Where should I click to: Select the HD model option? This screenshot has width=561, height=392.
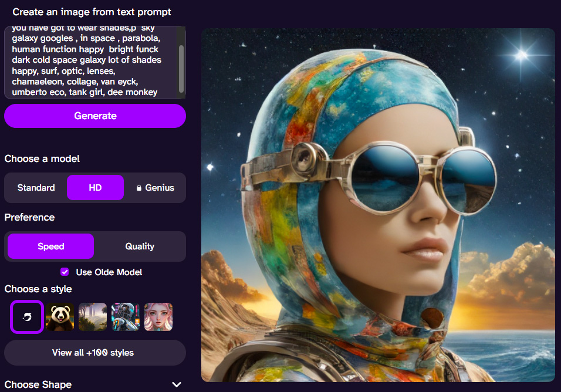click(x=95, y=188)
